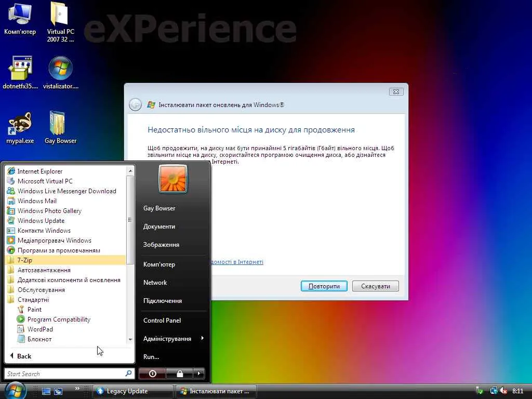Open Зображення from Start menu right pane
Image resolution: width=532 pixels, height=399 pixels.
pos(173,245)
